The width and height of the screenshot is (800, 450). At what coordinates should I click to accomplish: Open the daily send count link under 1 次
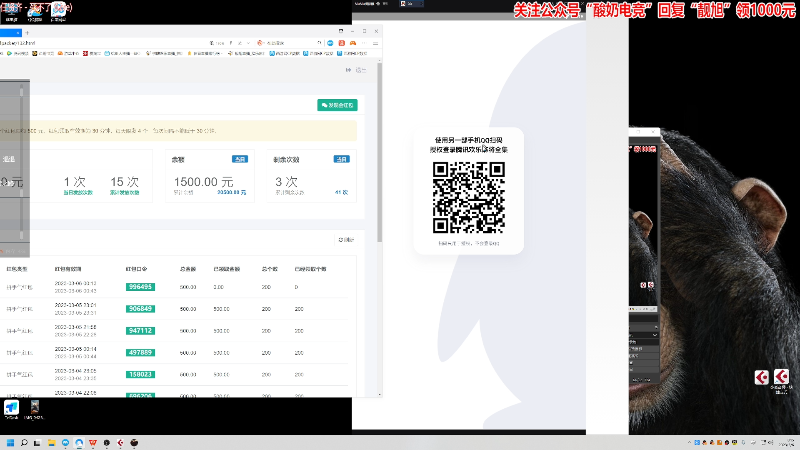pyautogui.click(x=78, y=192)
